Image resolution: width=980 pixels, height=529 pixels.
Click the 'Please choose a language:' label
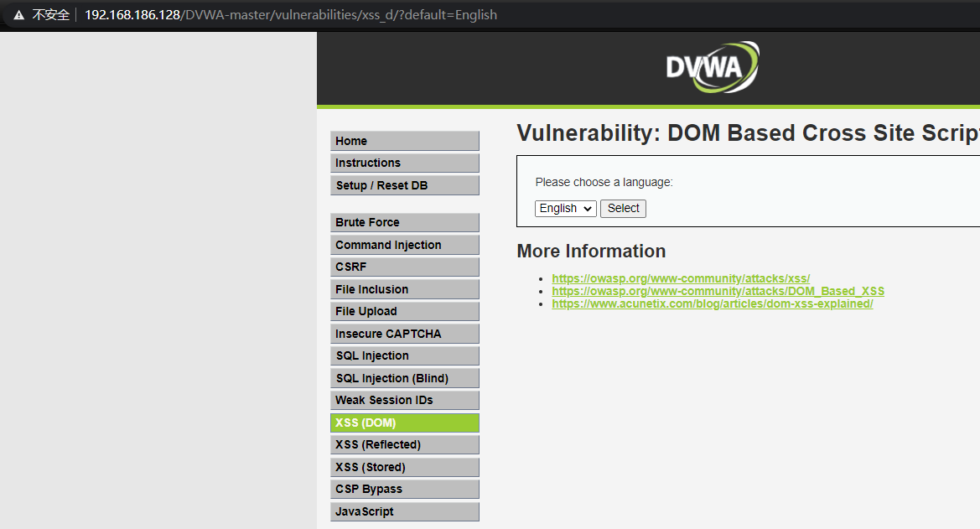[604, 182]
